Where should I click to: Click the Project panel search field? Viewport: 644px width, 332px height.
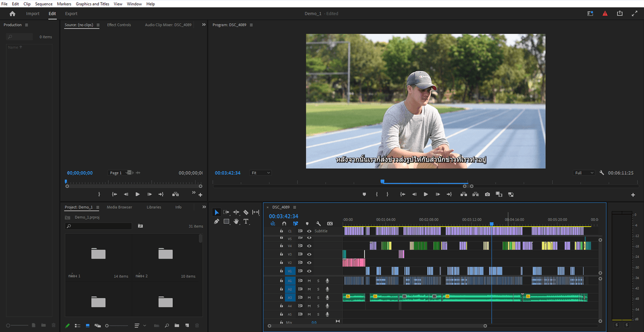(98, 226)
